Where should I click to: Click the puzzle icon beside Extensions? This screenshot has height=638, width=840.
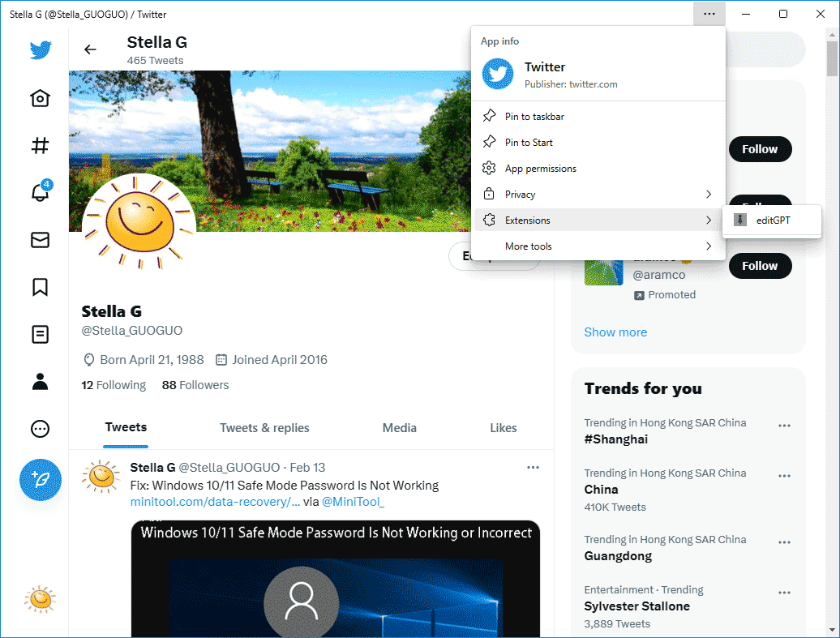(x=489, y=220)
